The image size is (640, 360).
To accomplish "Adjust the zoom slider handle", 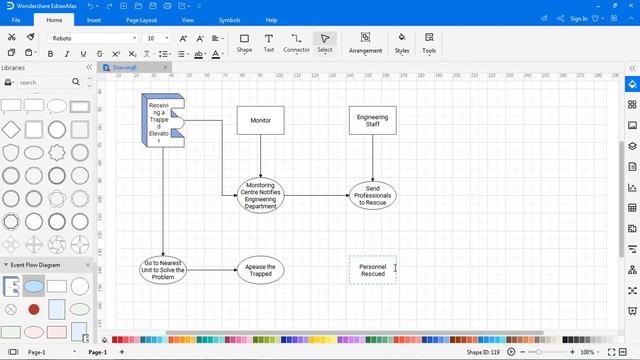I will pos(538,352).
